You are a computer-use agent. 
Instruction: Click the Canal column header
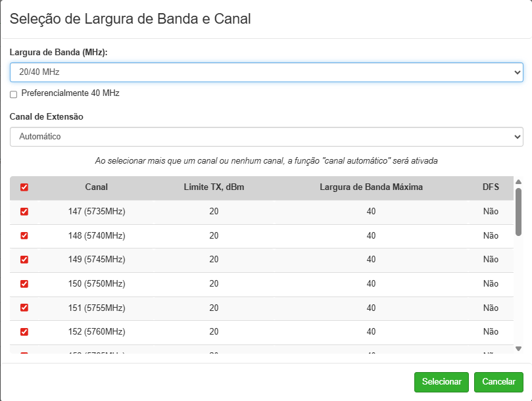97,187
